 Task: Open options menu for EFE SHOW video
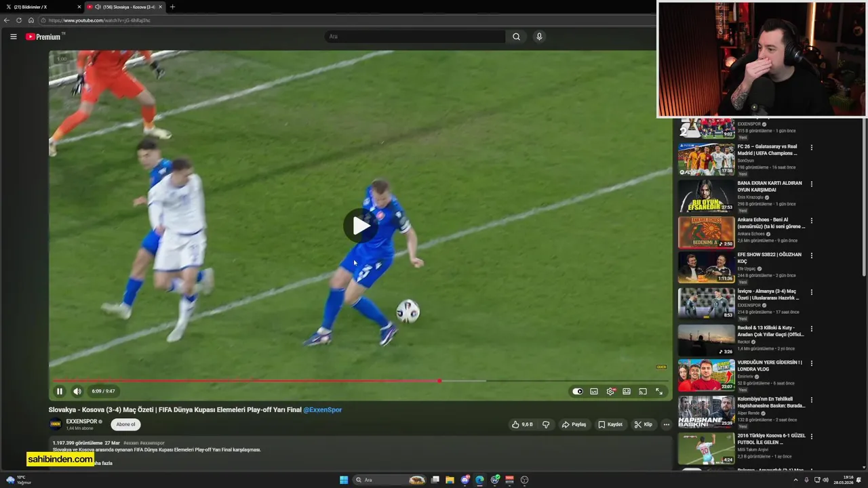point(812,256)
